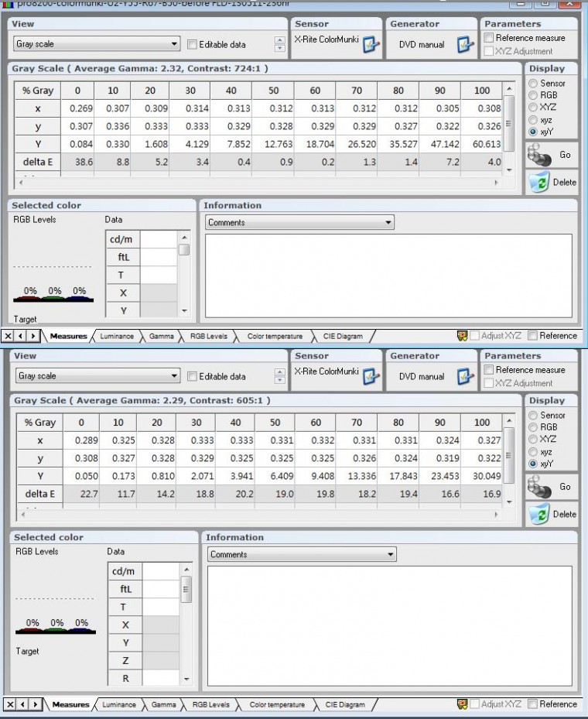Image resolution: width=588 pixels, height=719 pixels.
Task: Check Reference measure in lower window
Action: pyautogui.click(x=489, y=370)
